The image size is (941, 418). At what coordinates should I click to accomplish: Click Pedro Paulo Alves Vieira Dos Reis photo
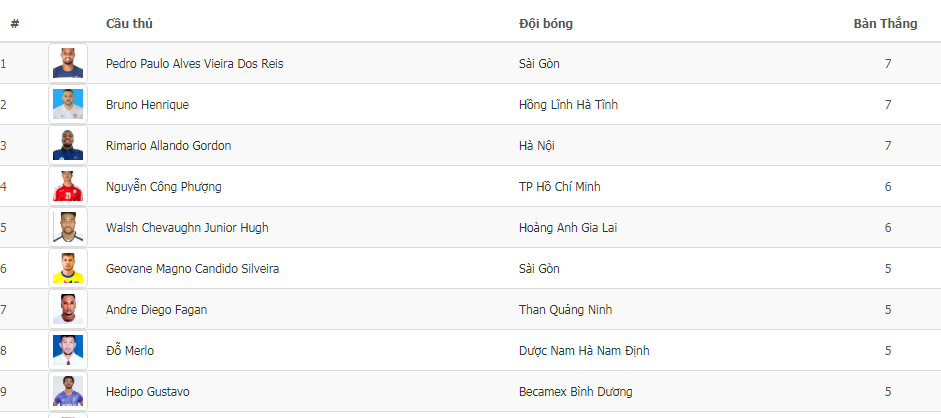point(68,63)
